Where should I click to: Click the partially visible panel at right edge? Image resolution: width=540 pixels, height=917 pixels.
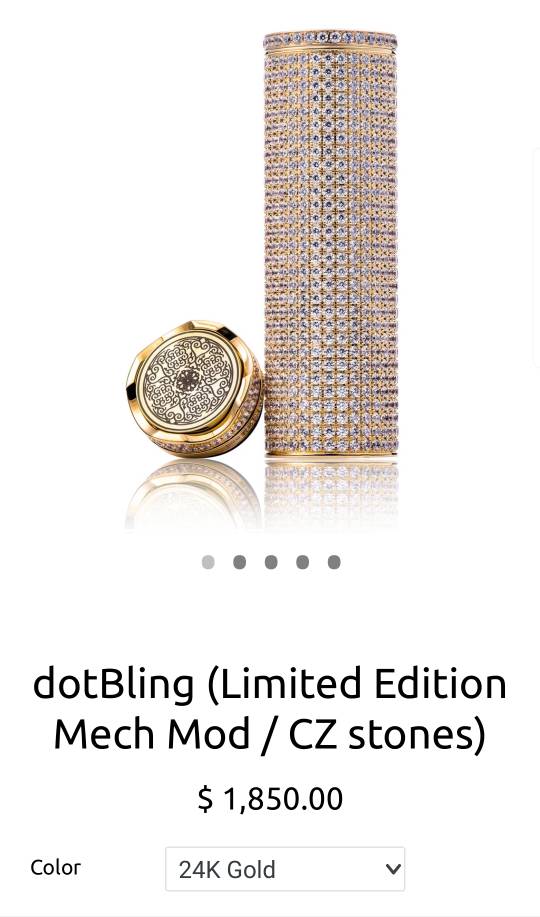coord(536,256)
